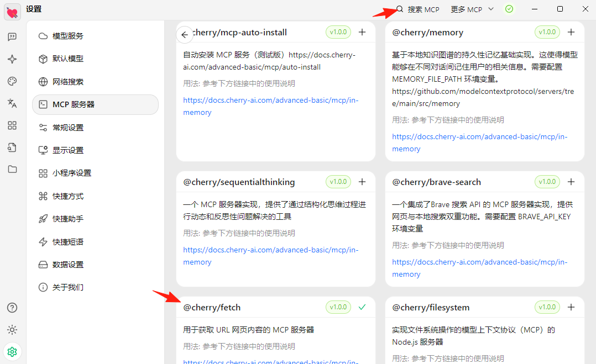Select 常规设置 settings menu item
The width and height of the screenshot is (596, 364).
(x=96, y=128)
